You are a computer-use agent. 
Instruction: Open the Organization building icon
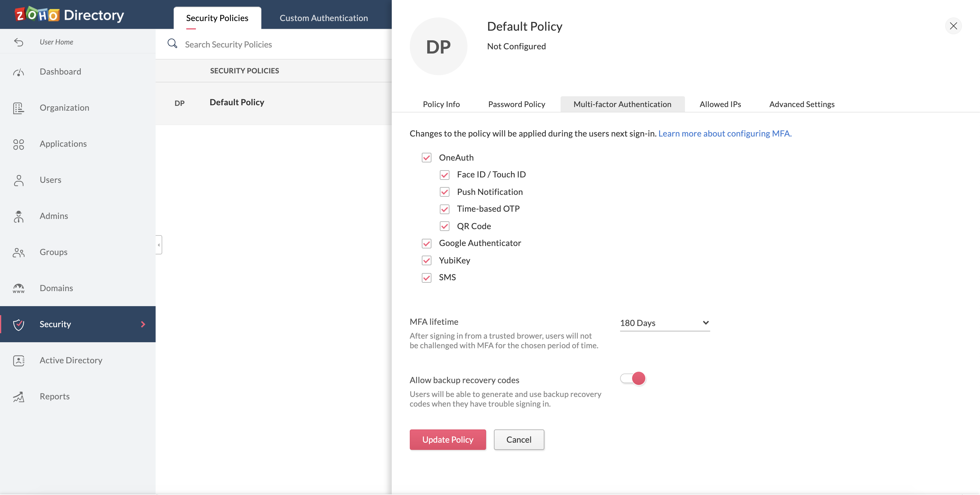click(x=18, y=108)
